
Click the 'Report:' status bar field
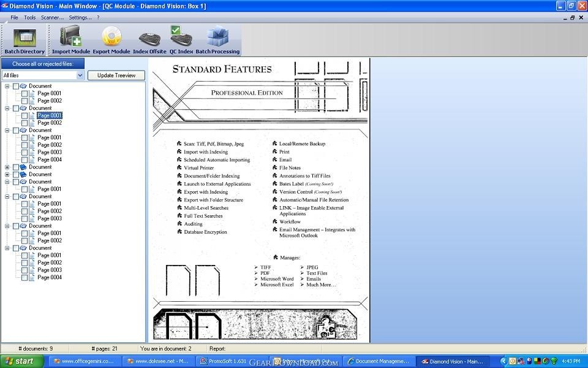217,349
